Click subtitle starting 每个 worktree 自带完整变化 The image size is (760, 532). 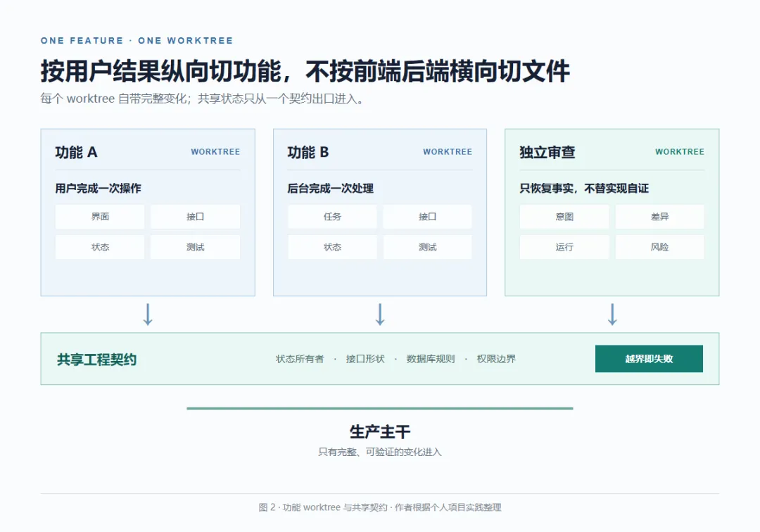coord(202,99)
